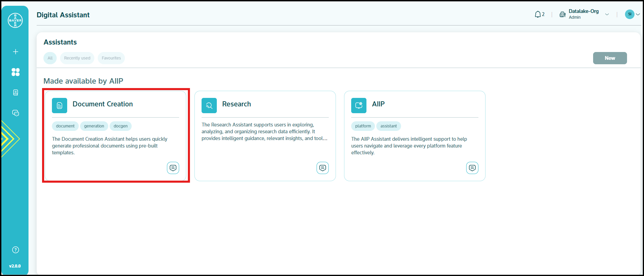Open the document icon in sidebar

[x=15, y=92]
